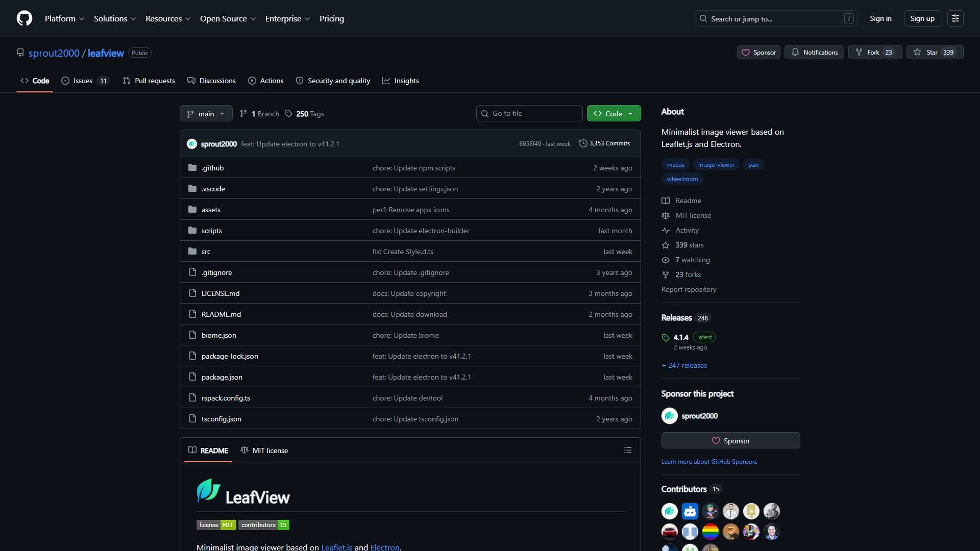Click the appearance settings icon beside Sign up
The height and width of the screenshot is (551, 980).
(x=955, y=18)
